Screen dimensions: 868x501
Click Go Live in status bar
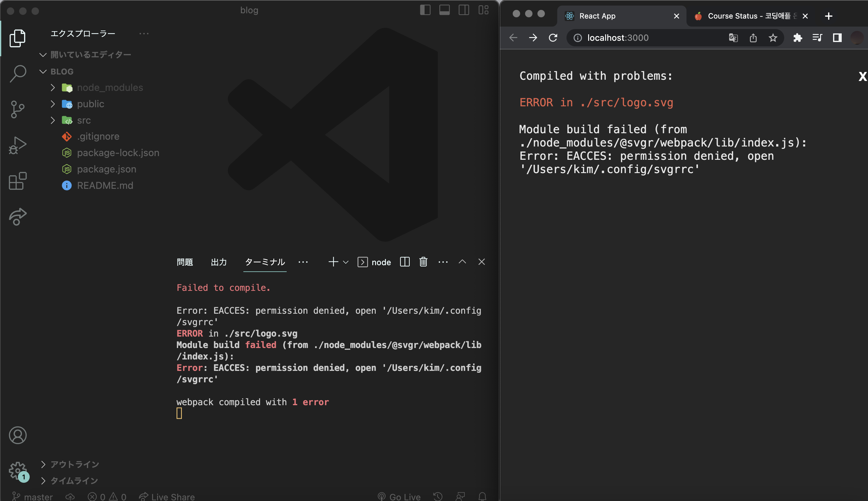(x=399, y=497)
